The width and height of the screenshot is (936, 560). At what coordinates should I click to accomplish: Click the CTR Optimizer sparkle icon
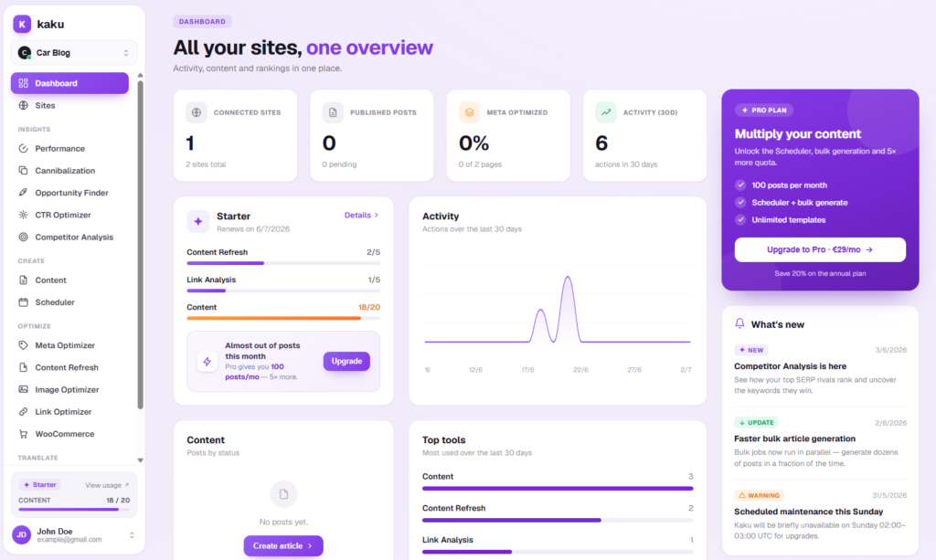(23, 215)
